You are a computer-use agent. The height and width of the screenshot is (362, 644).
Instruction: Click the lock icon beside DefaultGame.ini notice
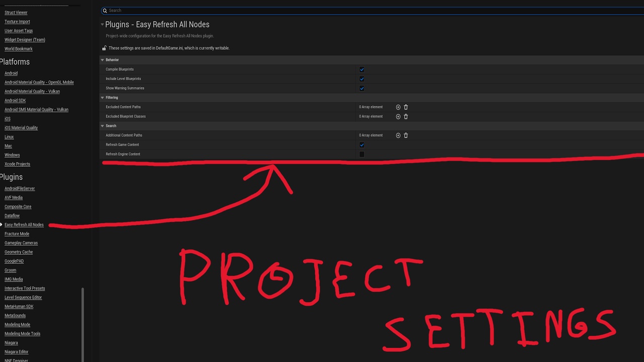pos(104,48)
